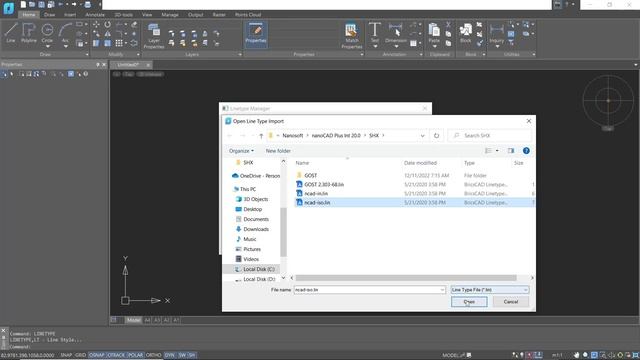
Task: Click the Move tool in Modify panel
Action: point(96,25)
